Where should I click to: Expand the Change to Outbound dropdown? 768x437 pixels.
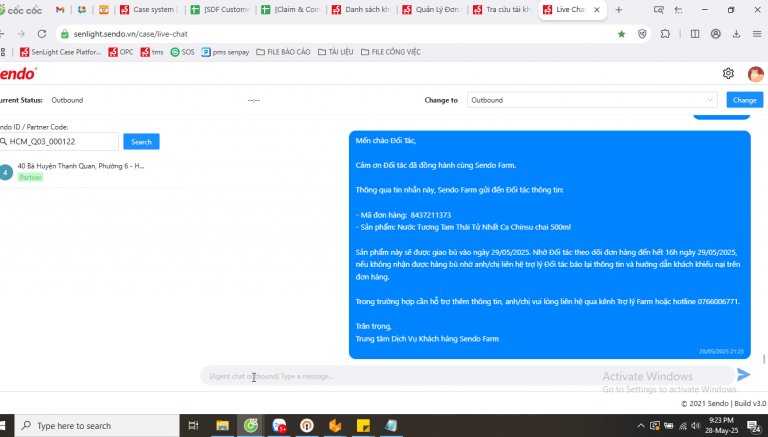click(592, 100)
